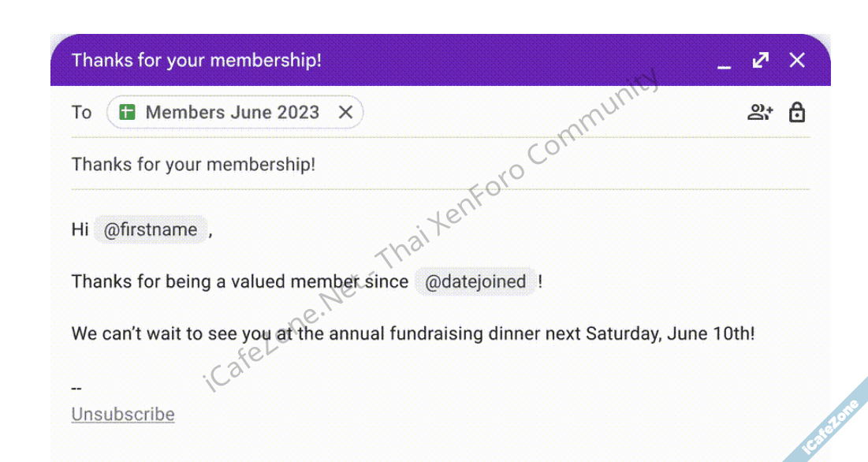
Task: Select the Members June 2023 recipient chip
Action: [x=232, y=113]
